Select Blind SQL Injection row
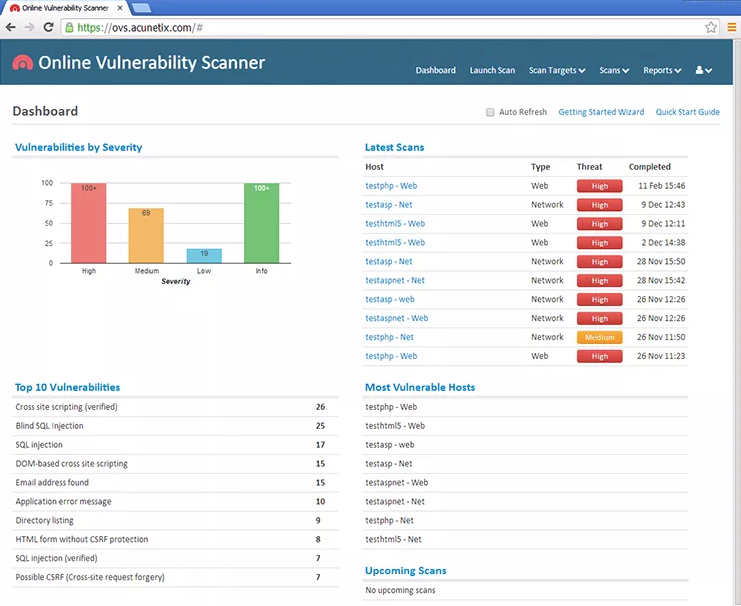 pyautogui.click(x=175, y=426)
